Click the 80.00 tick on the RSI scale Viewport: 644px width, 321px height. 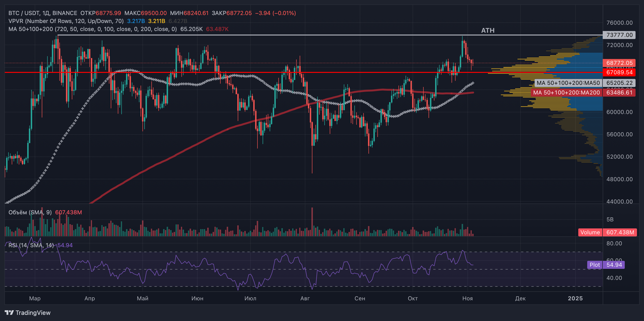[614, 243]
